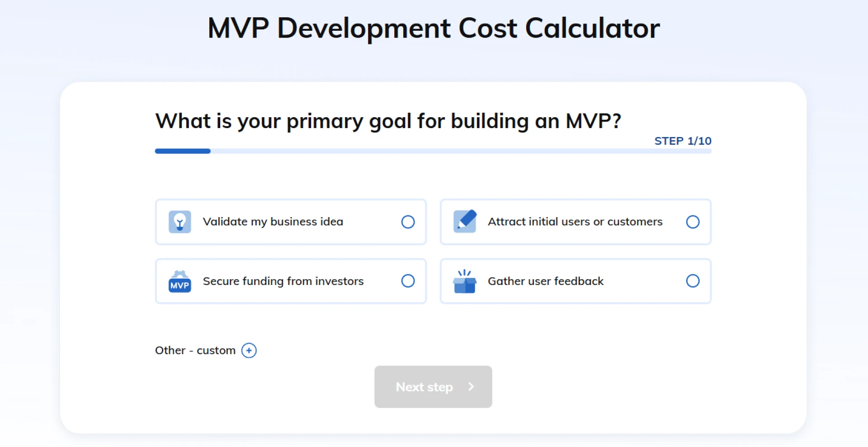This screenshot has width=868, height=447.
Task: Select the Gather user feedback radio button
Action: click(693, 281)
